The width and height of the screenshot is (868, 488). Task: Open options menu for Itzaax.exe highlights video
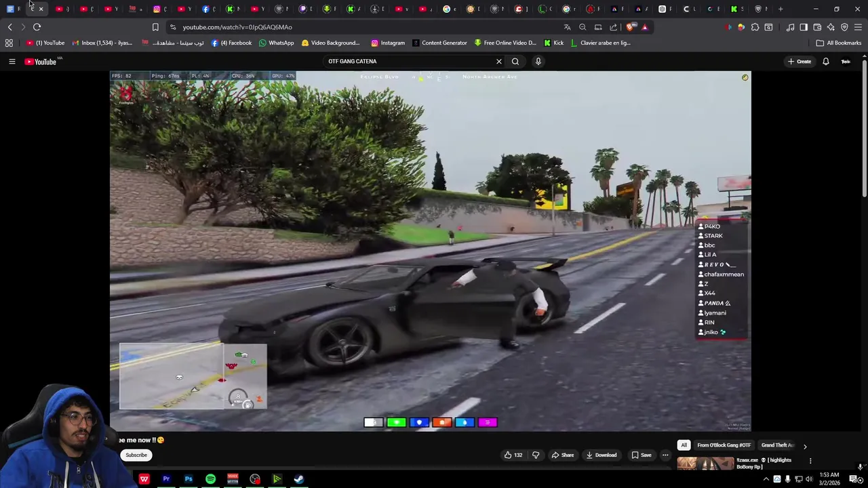pyautogui.click(x=810, y=461)
